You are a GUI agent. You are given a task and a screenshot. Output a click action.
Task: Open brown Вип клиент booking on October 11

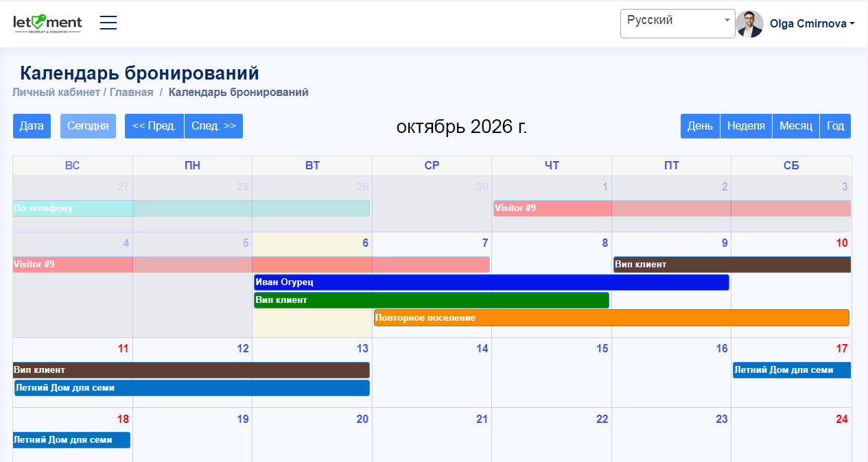[x=191, y=370]
